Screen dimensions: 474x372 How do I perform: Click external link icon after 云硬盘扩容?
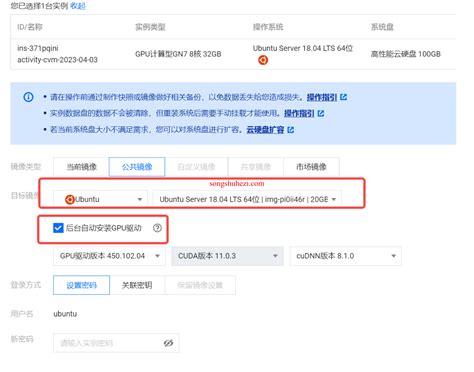(290, 130)
